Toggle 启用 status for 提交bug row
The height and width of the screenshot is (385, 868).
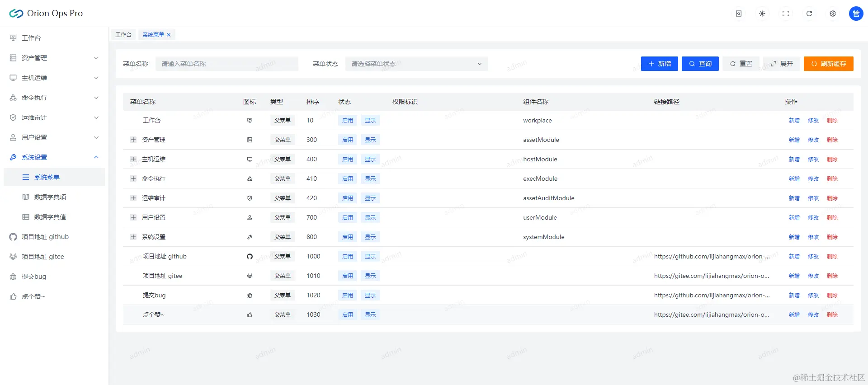pos(348,295)
